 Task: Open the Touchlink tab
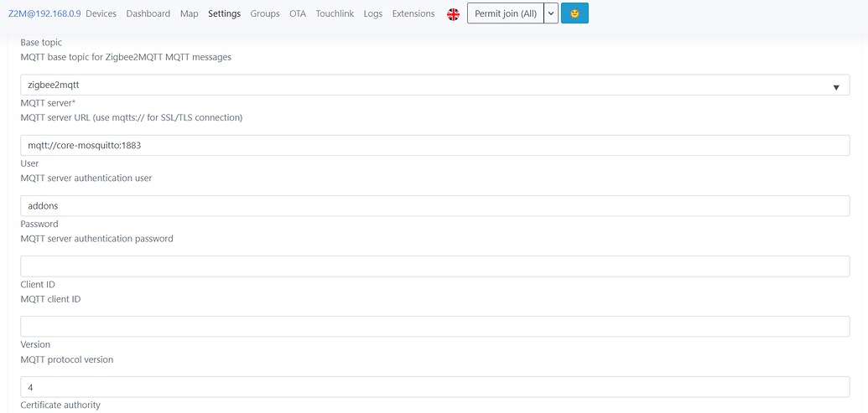tap(335, 13)
